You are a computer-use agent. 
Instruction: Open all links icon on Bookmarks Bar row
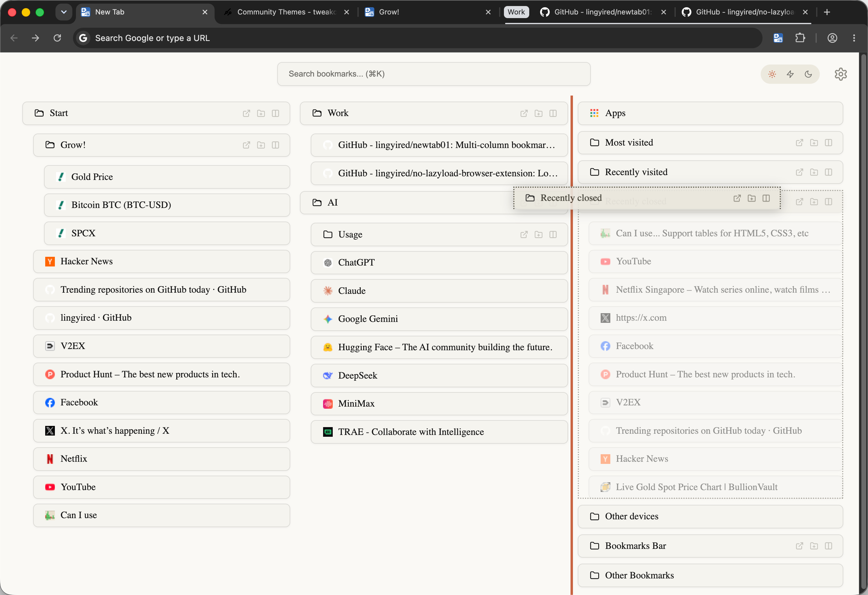[x=799, y=546]
